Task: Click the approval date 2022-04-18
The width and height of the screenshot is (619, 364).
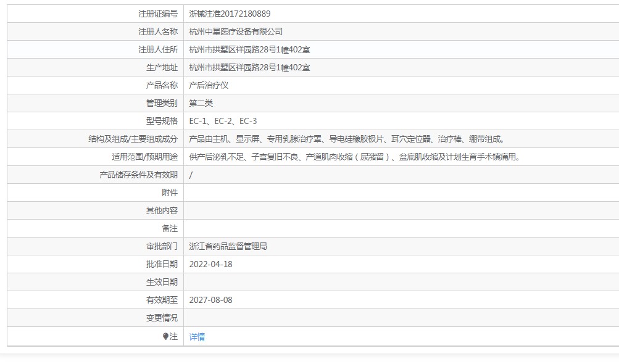Action: point(210,264)
